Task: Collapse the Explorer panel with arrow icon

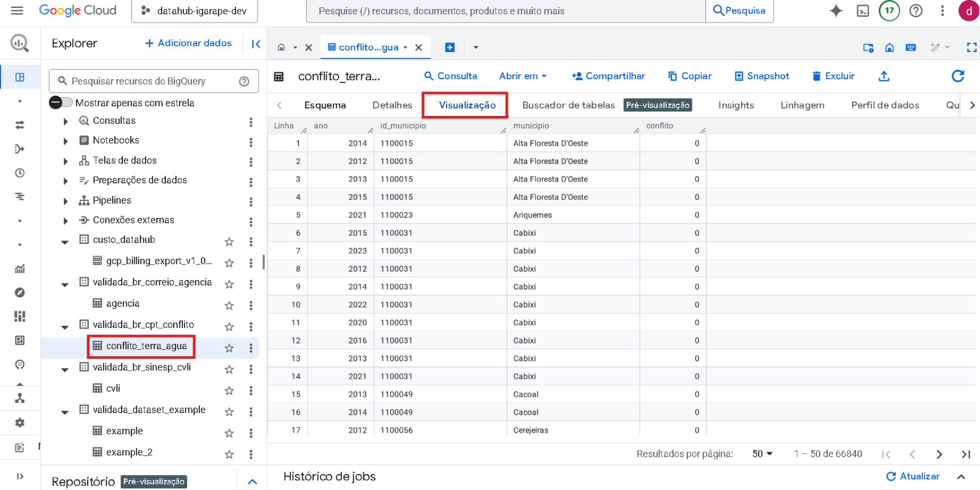Action: (x=256, y=44)
